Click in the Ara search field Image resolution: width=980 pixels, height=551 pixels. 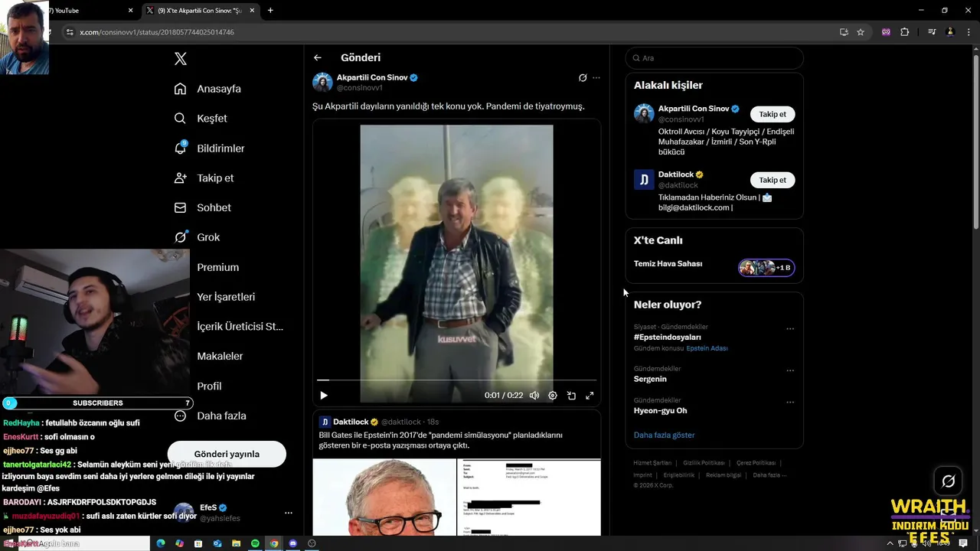(x=714, y=58)
